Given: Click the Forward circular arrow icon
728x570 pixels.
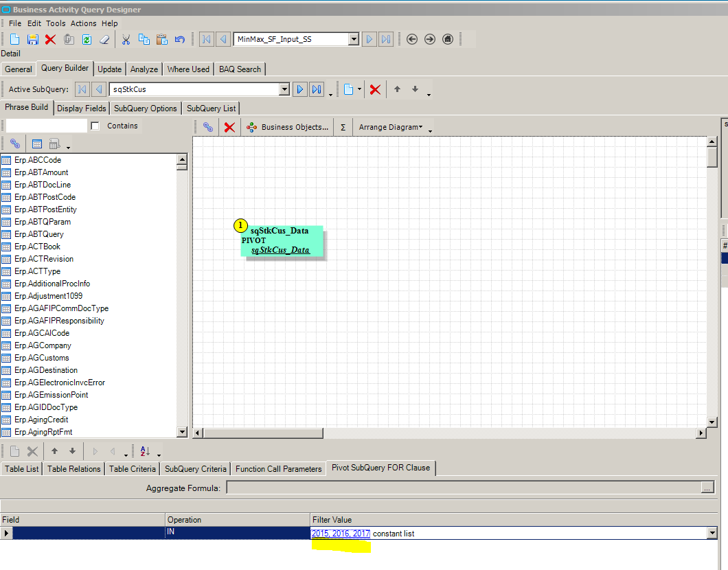Looking at the screenshot, I should coord(430,39).
